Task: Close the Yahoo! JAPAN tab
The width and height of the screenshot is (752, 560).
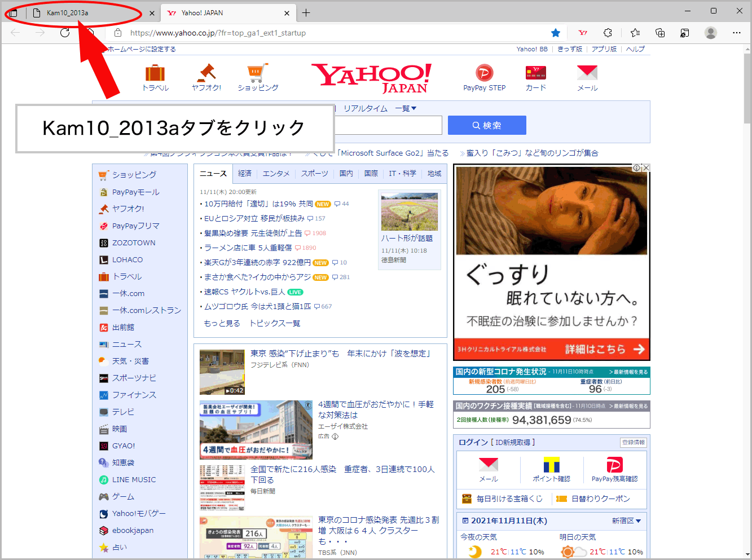Action: tap(287, 13)
